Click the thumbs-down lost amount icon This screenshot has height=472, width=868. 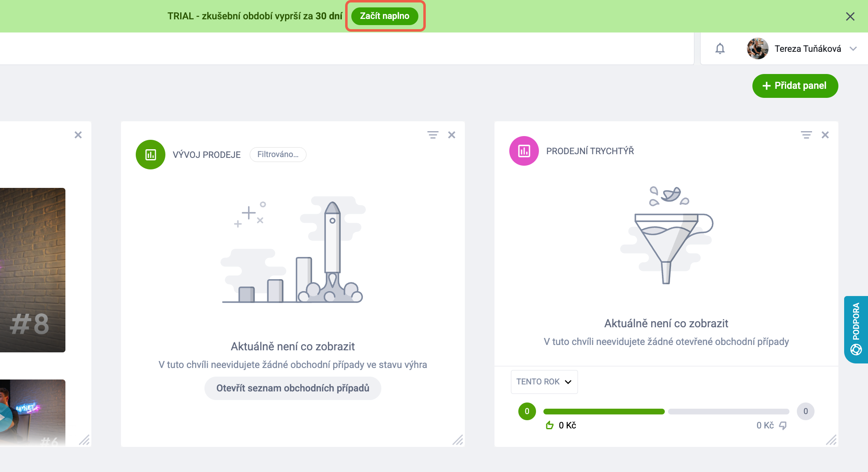pyautogui.click(x=783, y=426)
